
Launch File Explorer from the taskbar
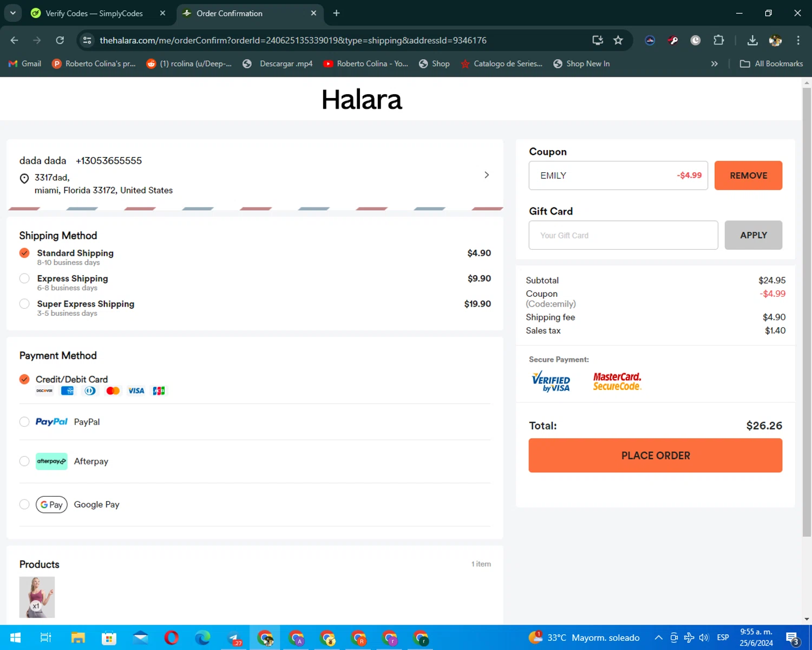coord(78,638)
